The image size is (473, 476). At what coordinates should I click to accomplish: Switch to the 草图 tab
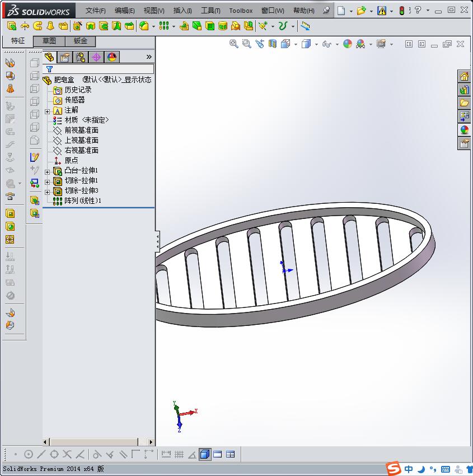click(x=49, y=41)
